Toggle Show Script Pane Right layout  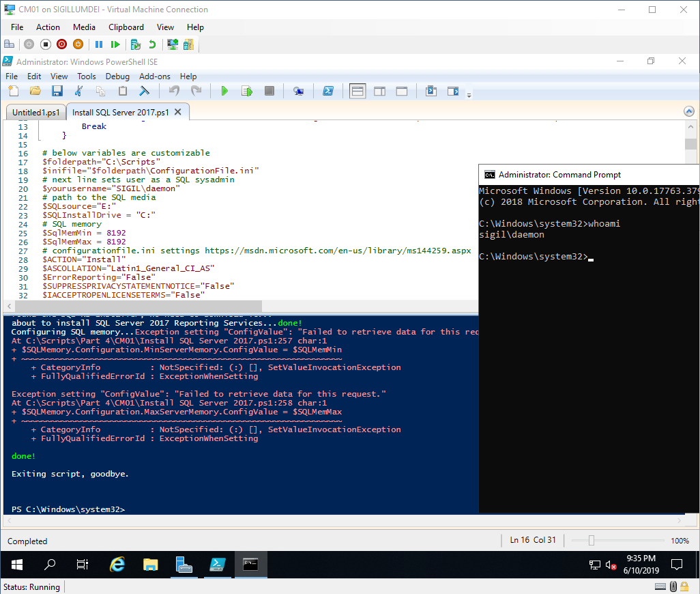379,91
